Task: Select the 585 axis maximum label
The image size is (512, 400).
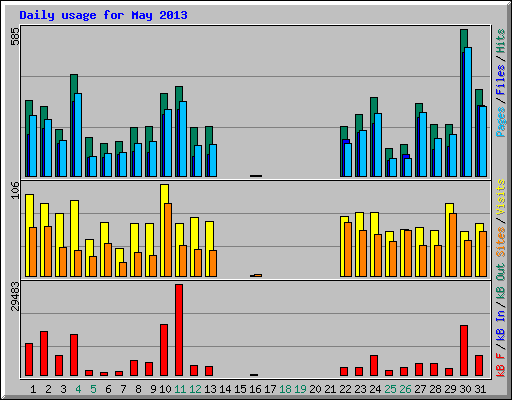Action: (x=15, y=36)
